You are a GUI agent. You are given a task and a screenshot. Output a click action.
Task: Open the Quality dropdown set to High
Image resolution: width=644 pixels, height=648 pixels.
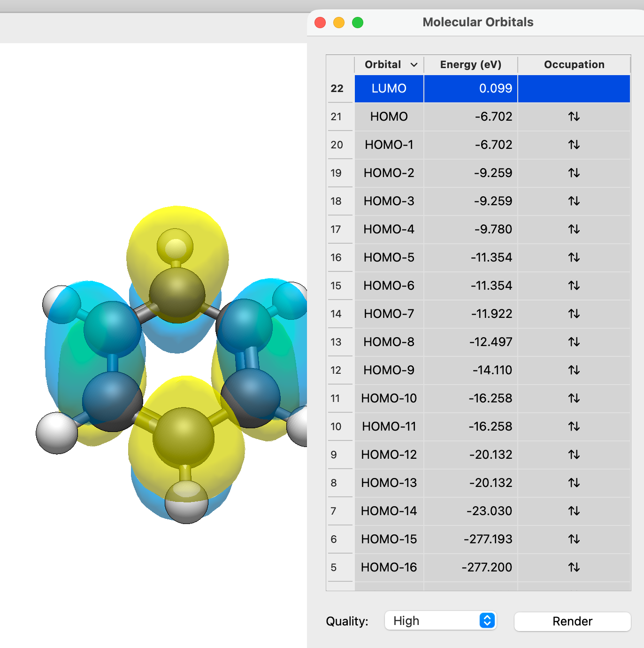tap(440, 621)
